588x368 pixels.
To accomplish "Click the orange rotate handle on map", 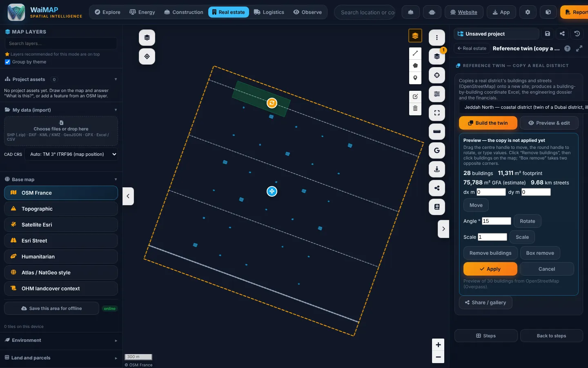I will tap(272, 103).
